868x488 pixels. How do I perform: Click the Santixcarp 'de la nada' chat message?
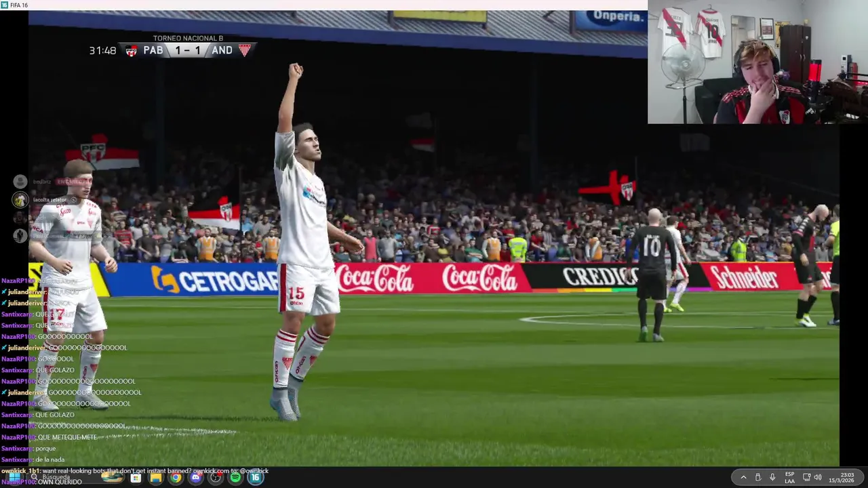pos(33,460)
